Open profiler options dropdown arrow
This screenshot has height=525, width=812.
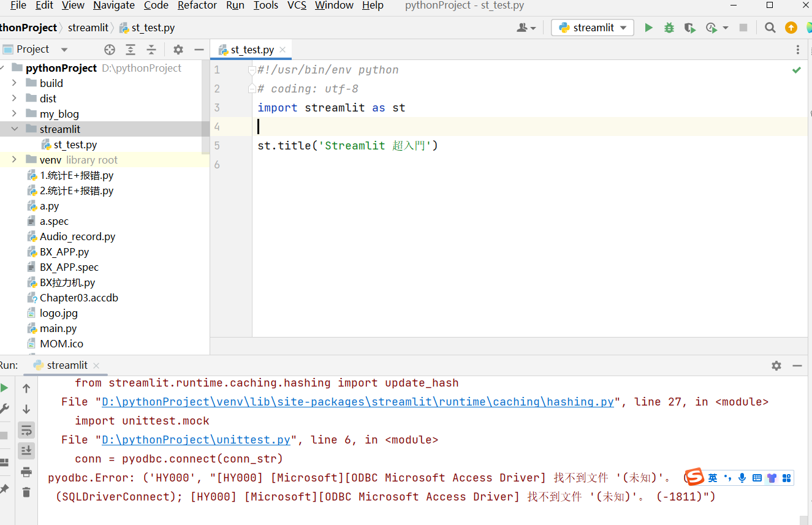(726, 28)
